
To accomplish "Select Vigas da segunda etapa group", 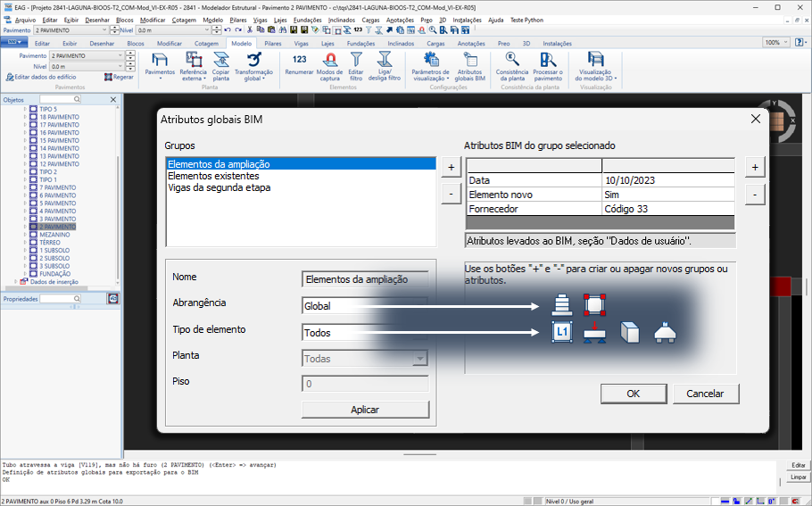I will click(x=219, y=187).
